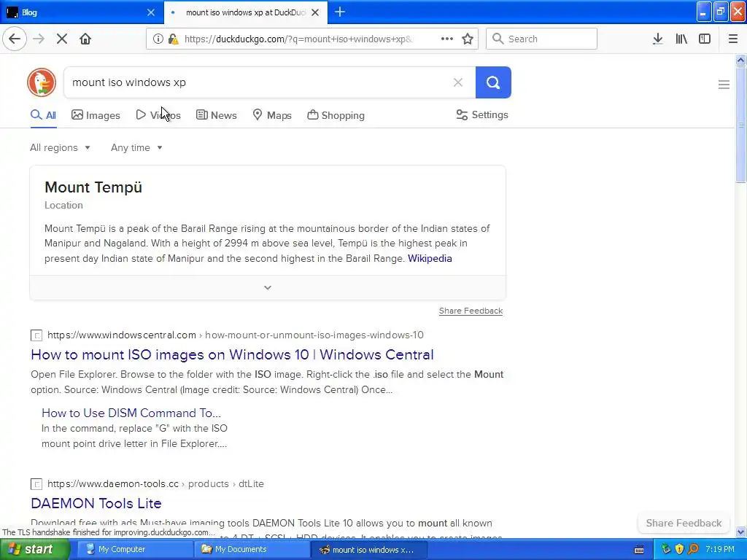The height and width of the screenshot is (560, 747).
Task: Open a new tab with plus button
Action: tap(340, 12)
